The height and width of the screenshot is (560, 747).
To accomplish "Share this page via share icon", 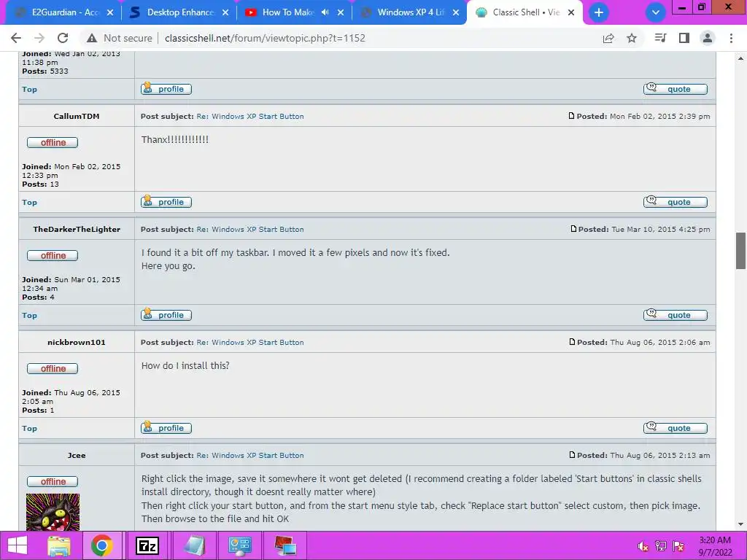I will (608, 38).
